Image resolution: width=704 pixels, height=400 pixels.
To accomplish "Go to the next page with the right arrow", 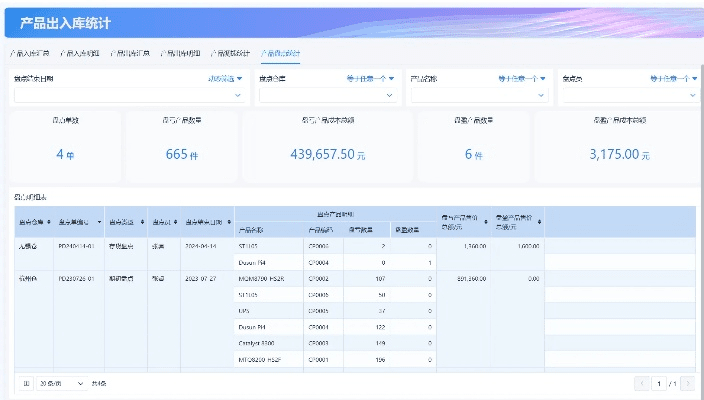I will point(688,383).
